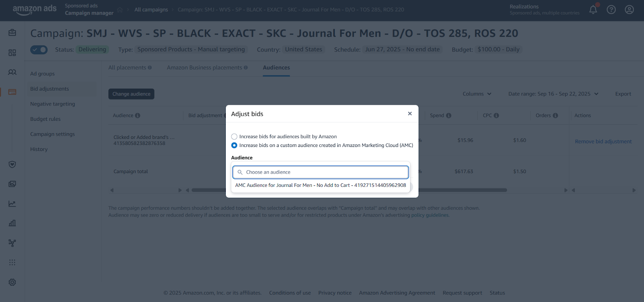The width and height of the screenshot is (644, 302).
Task: Click the Bid adjustment column header
Action: pyautogui.click(x=205, y=116)
